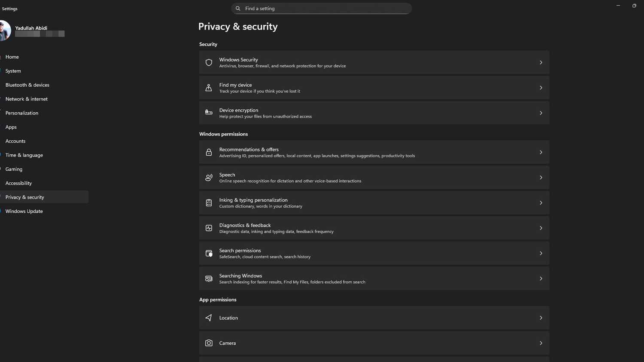This screenshot has width=644, height=362.
Task: Click the Diagnostics & feedback icon
Action: point(209,228)
